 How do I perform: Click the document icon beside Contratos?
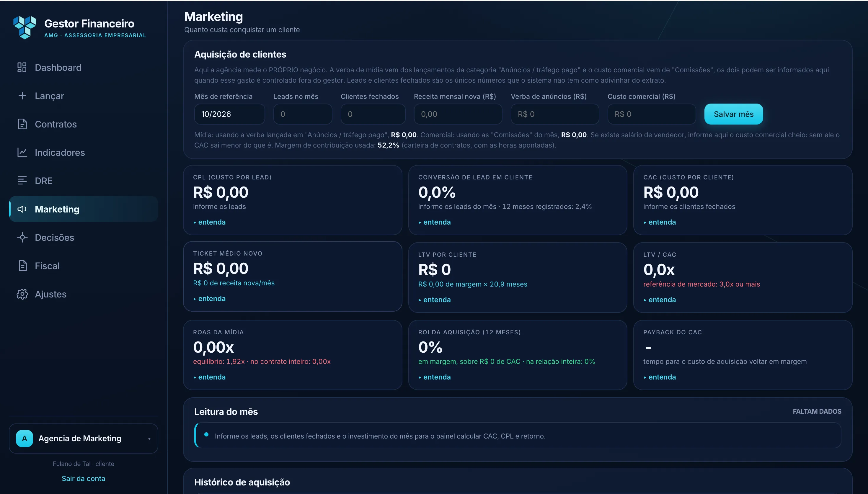coord(22,124)
